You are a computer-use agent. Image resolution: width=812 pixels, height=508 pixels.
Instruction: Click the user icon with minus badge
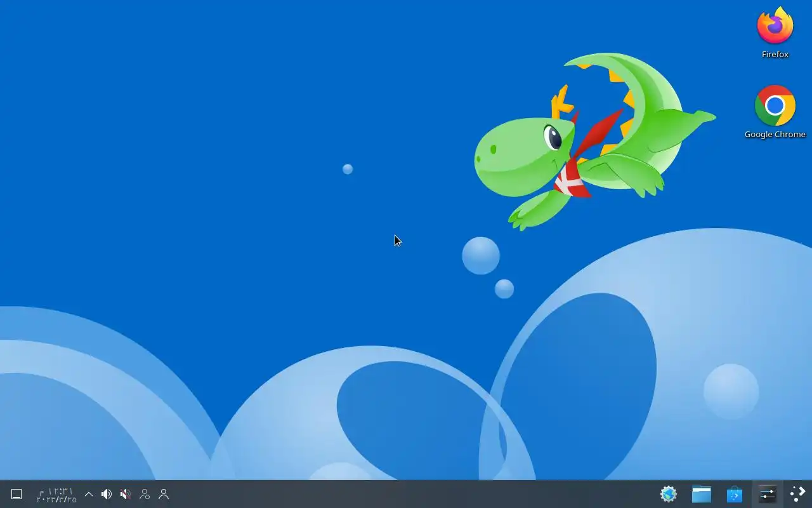(145, 494)
